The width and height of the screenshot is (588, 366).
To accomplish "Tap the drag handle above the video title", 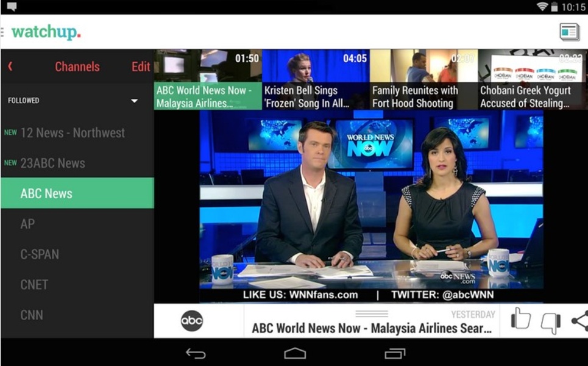I will (x=372, y=314).
